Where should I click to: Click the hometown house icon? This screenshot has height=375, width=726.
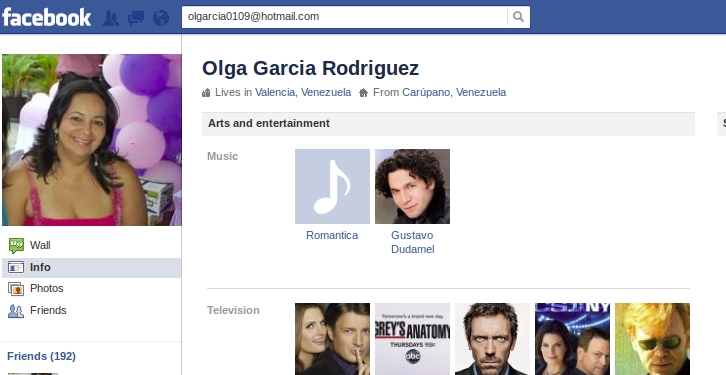pos(363,93)
